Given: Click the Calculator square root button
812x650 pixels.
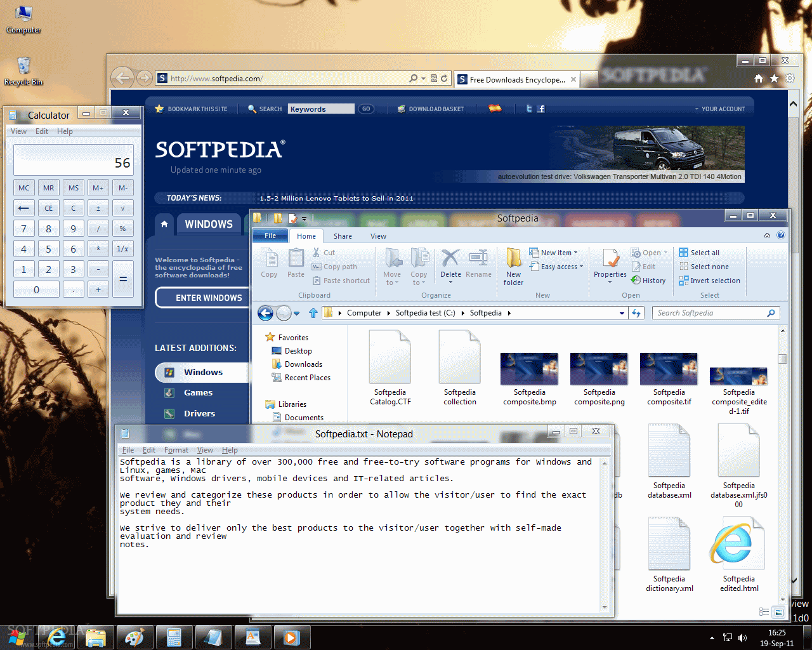Looking at the screenshot, I should point(122,208).
